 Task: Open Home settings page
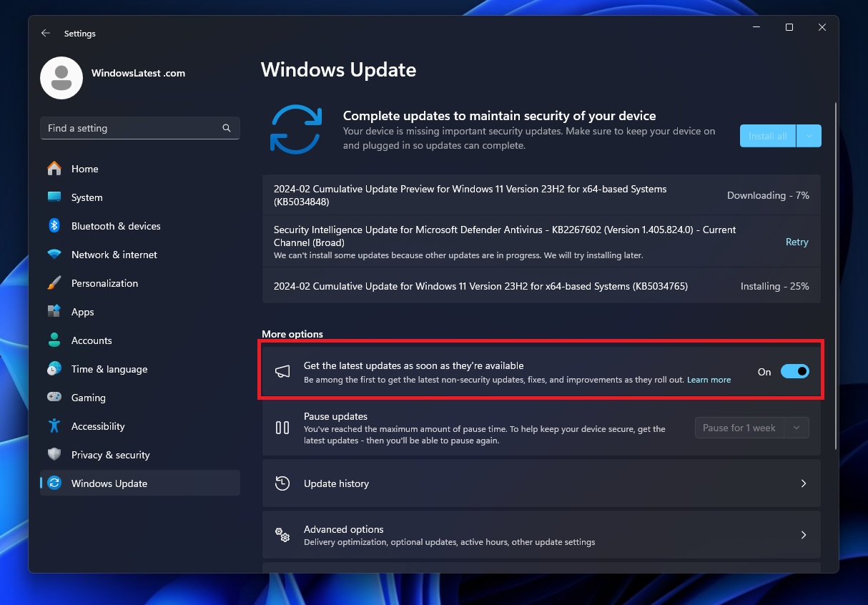(x=140, y=169)
